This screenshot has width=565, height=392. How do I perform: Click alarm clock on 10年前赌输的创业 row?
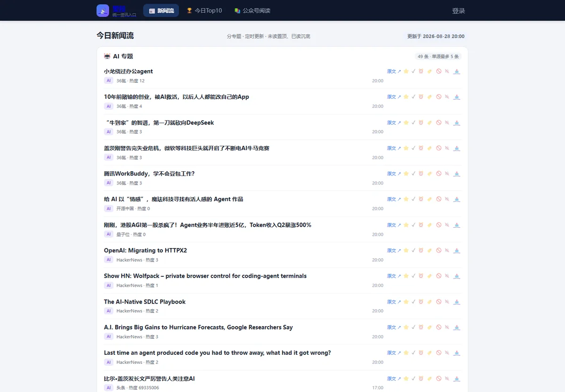(421, 97)
